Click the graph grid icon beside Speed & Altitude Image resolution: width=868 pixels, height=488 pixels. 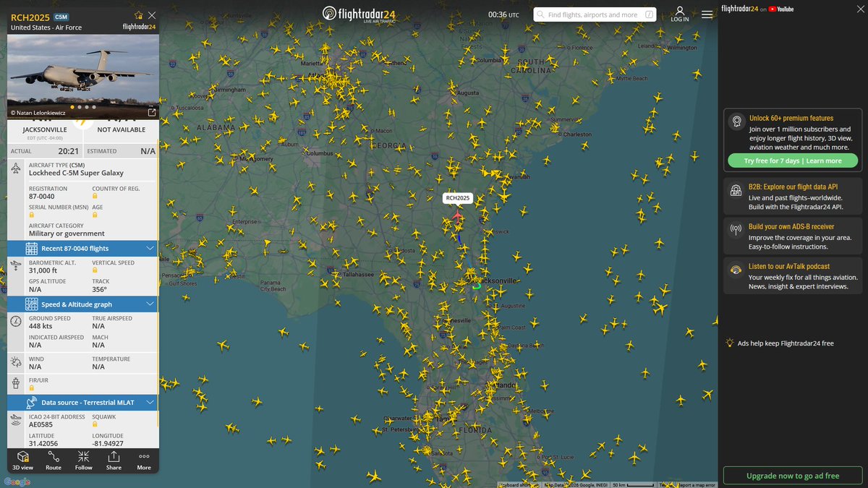tap(32, 304)
